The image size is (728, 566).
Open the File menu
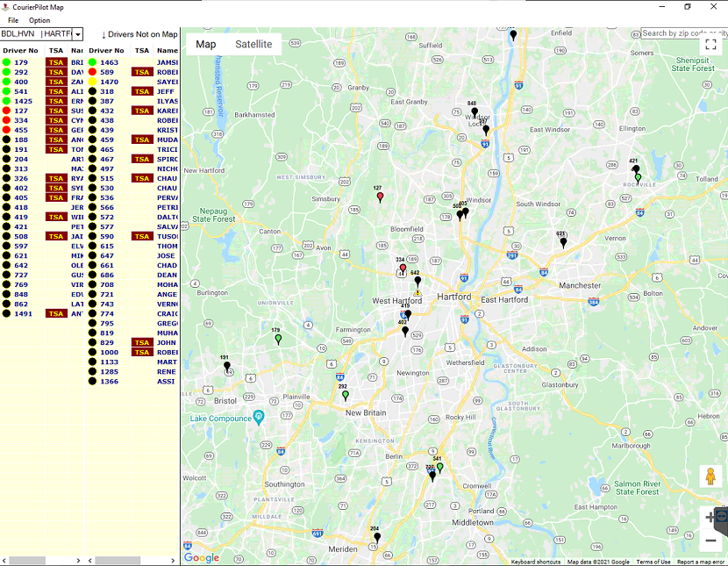(13, 20)
